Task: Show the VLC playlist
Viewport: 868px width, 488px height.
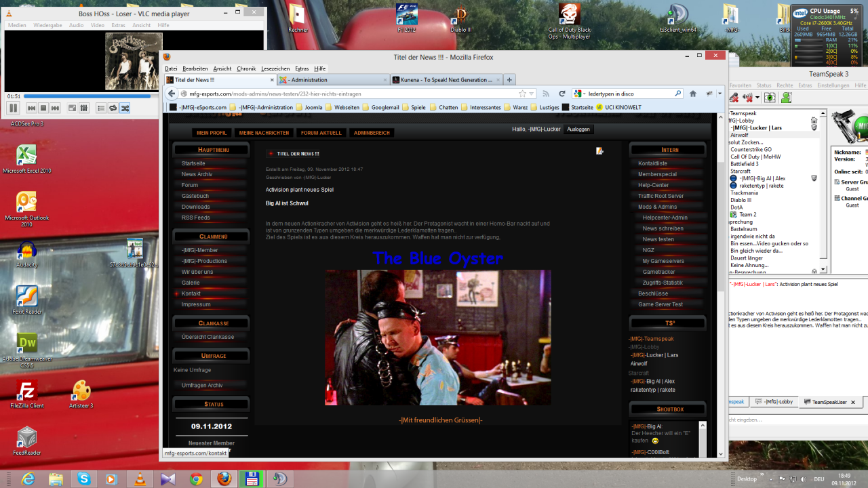Action: (100, 108)
